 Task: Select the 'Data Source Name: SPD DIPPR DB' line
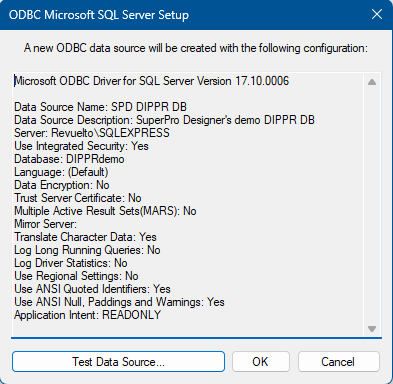[100, 107]
